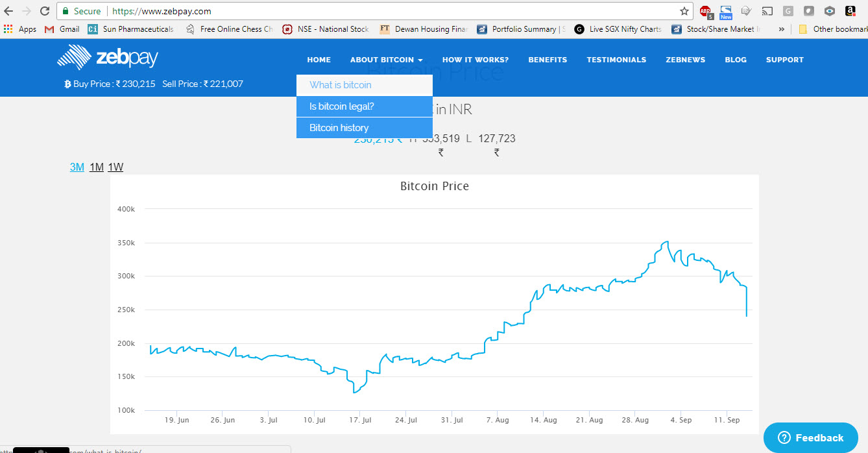Reload the page with the refresh icon
The image size is (868, 453).
[x=45, y=11]
